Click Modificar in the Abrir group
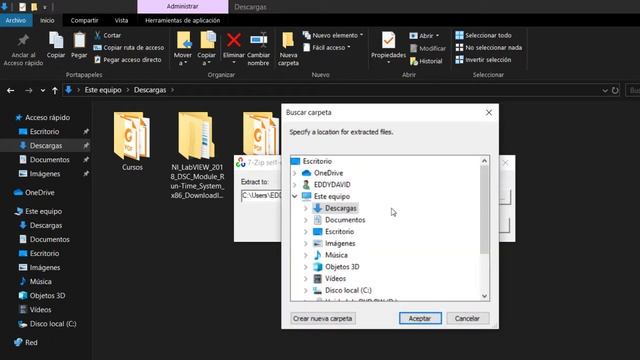The image size is (640, 360). coord(428,49)
